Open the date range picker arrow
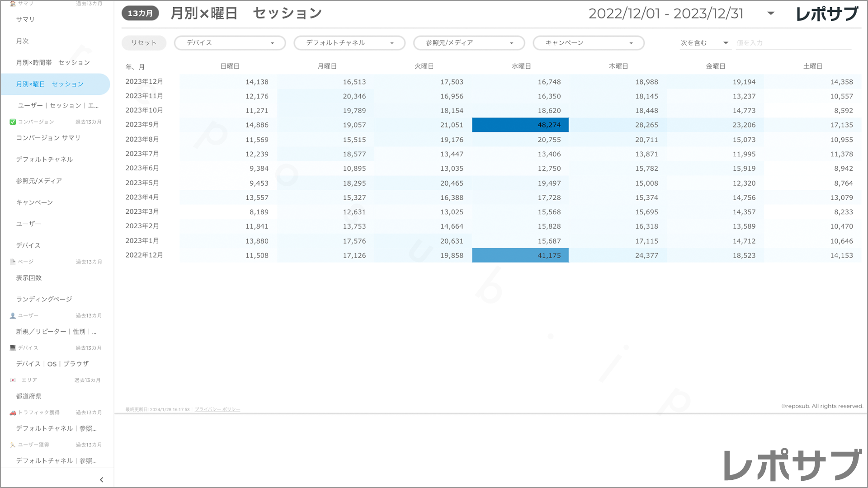Viewport: 868px width, 488px height. point(771,14)
